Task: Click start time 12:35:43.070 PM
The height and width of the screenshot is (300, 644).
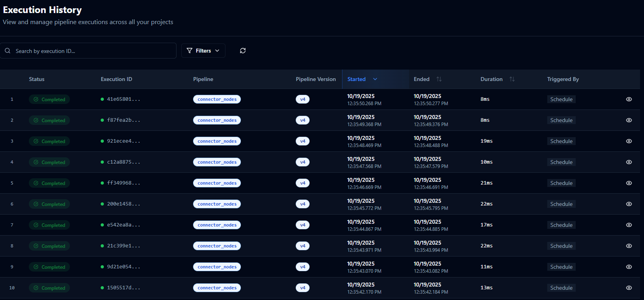Action: 364,271
